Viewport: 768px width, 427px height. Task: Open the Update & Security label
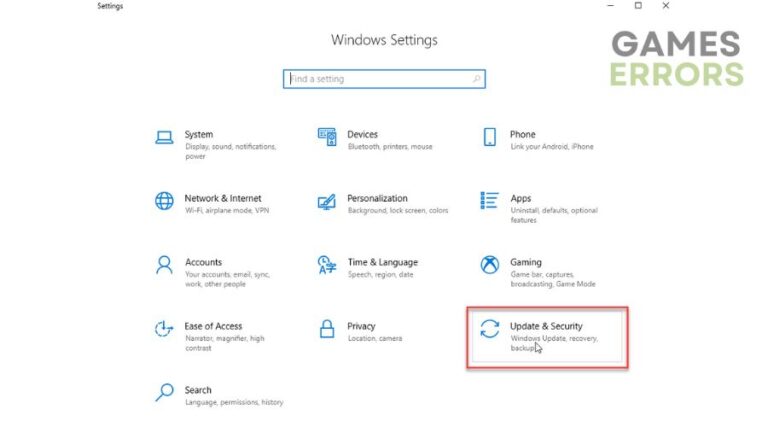546,326
